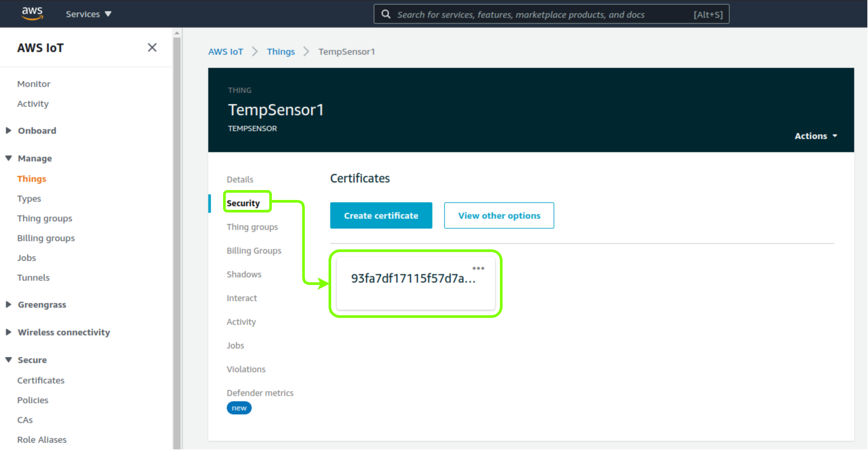Open Activity in the sidebar

click(33, 104)
